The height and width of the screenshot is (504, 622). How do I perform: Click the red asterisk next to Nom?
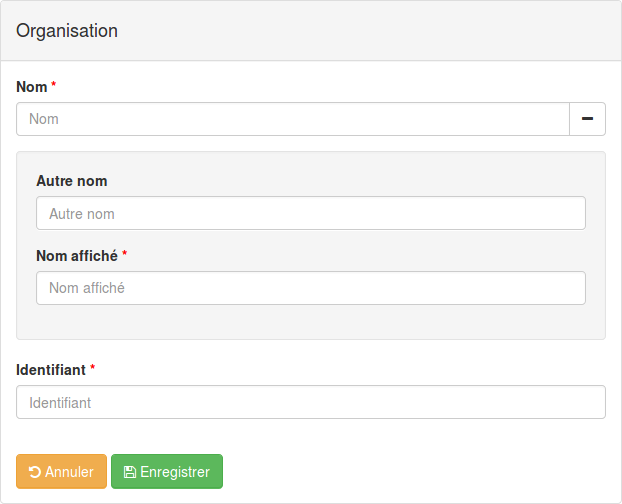(x=54, y=84)
